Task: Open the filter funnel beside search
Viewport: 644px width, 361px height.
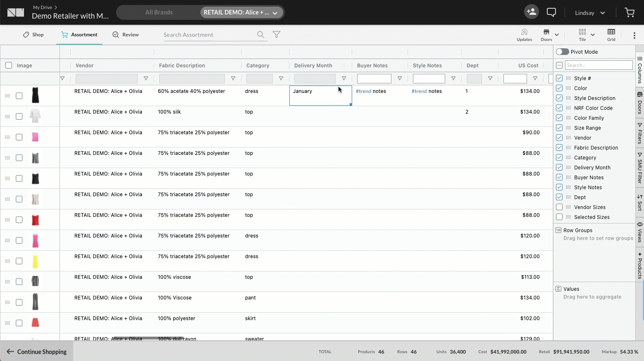Action: pos(277,35)
